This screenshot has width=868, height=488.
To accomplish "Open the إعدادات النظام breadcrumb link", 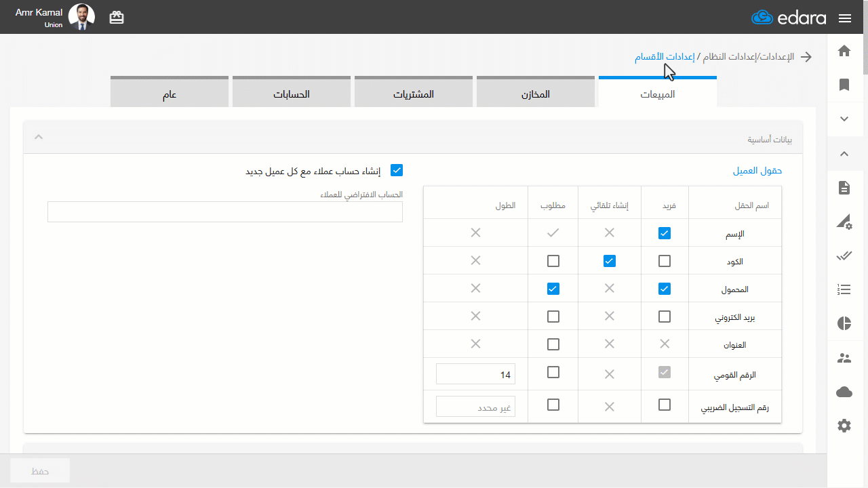I will (x=728, y=57).
